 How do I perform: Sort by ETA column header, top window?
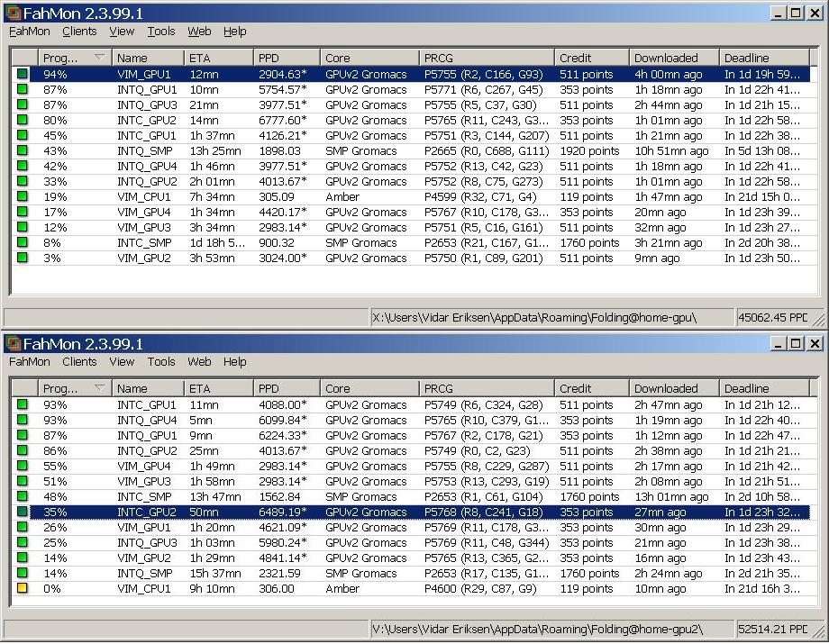click(x=219, y=58)
